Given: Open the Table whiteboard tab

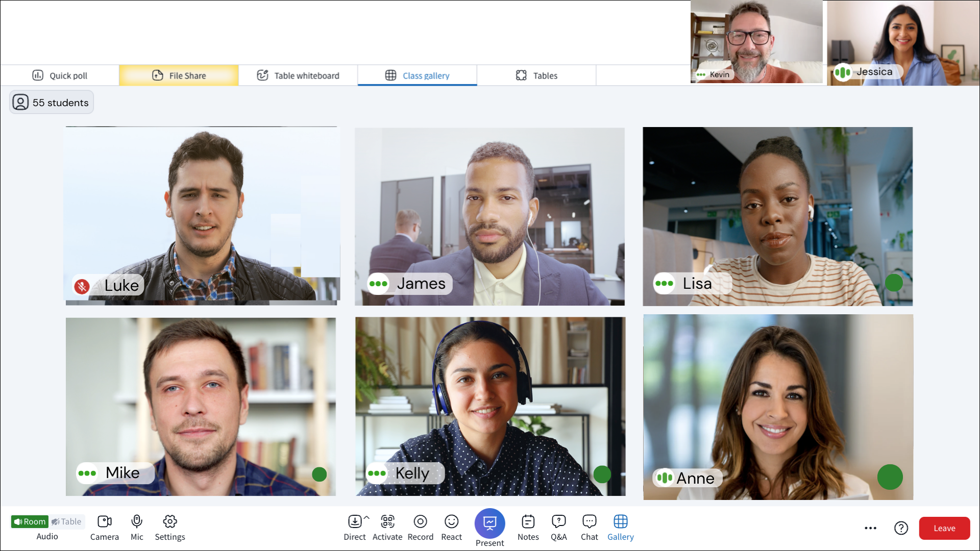Looking at the screenshot, I should click(298, 76).
